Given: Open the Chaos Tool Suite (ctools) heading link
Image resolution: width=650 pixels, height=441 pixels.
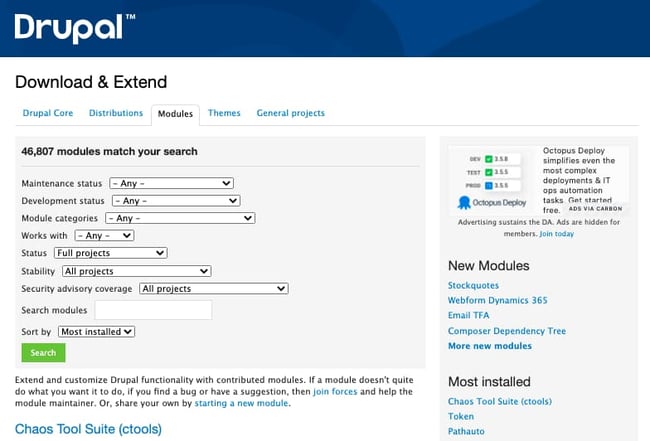Looking at the screenshot, I should 88,429.
